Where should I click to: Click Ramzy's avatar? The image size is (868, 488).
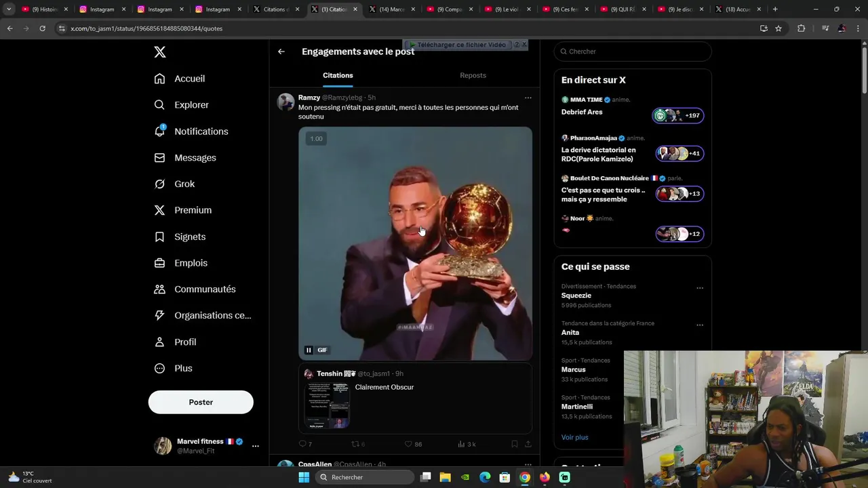point(286,102)
